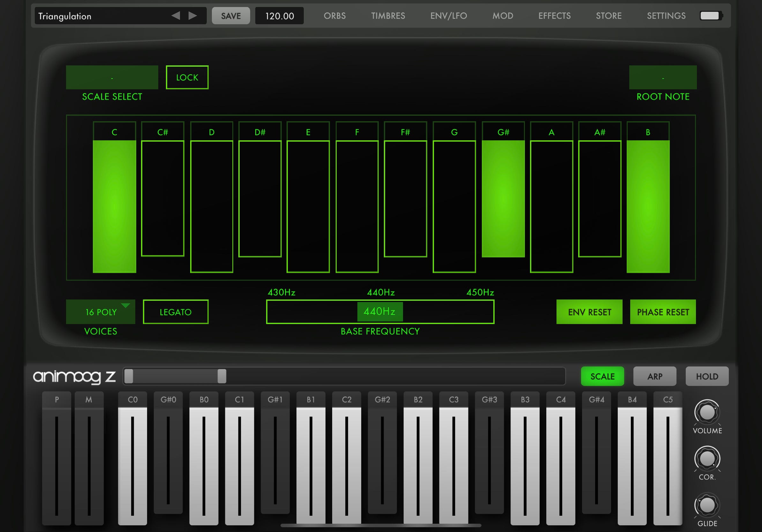Play the G#3 key
This screenshot has height=532, width=762.
489,453
